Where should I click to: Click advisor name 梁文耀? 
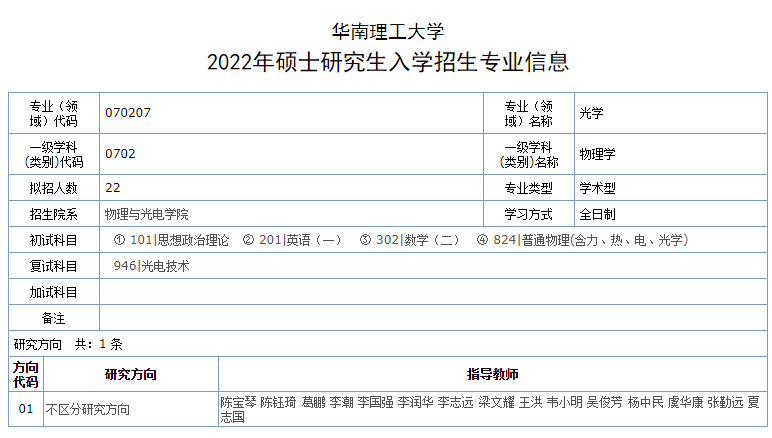[x=496, y=402]
